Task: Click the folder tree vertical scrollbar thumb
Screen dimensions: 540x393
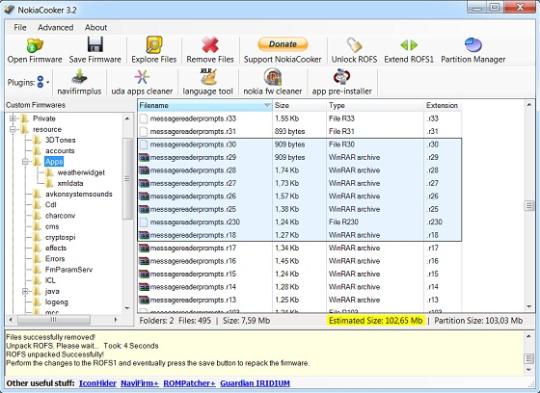Action: [x=127, y=178]
